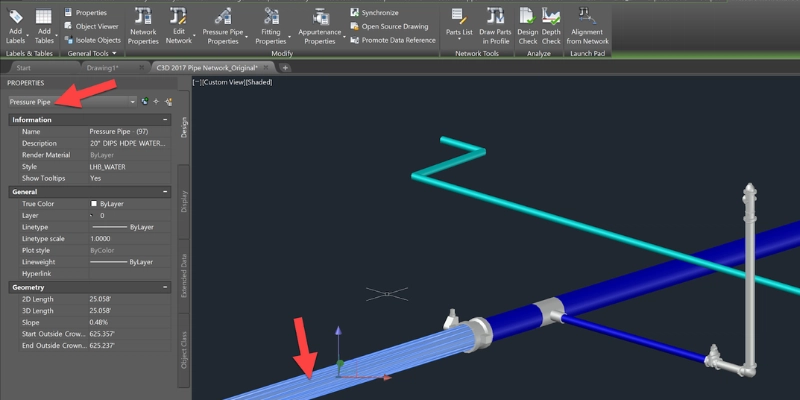Open the Display tab of Properties

pyautogui.click(x=184, y=202)
